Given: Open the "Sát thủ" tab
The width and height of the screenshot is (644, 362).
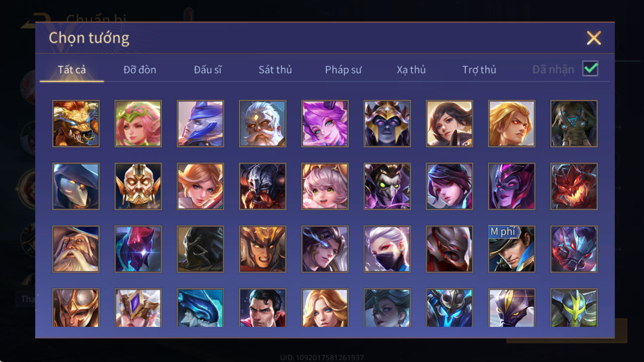Looking at the screenshot, I should point(275,70).
